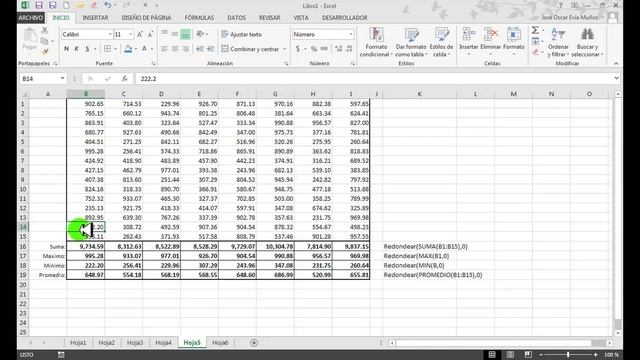
Task: Toggle Bold N formatting
Action: (66, 49)
